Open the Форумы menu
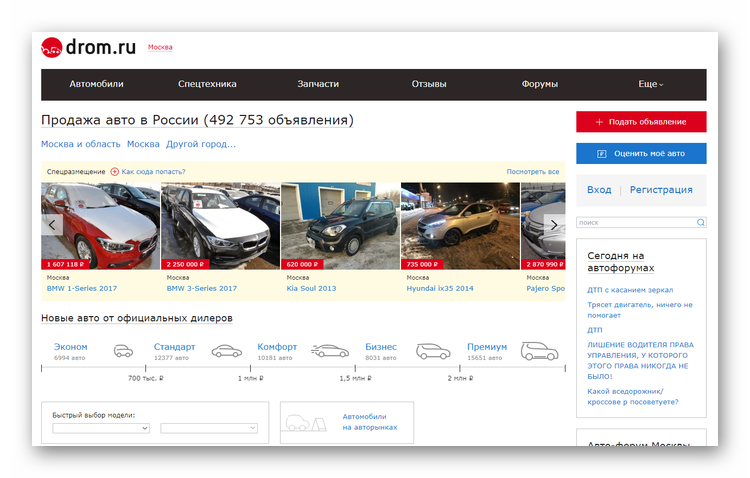This screenshot has width=750, height=478. (x=540, y=84)
